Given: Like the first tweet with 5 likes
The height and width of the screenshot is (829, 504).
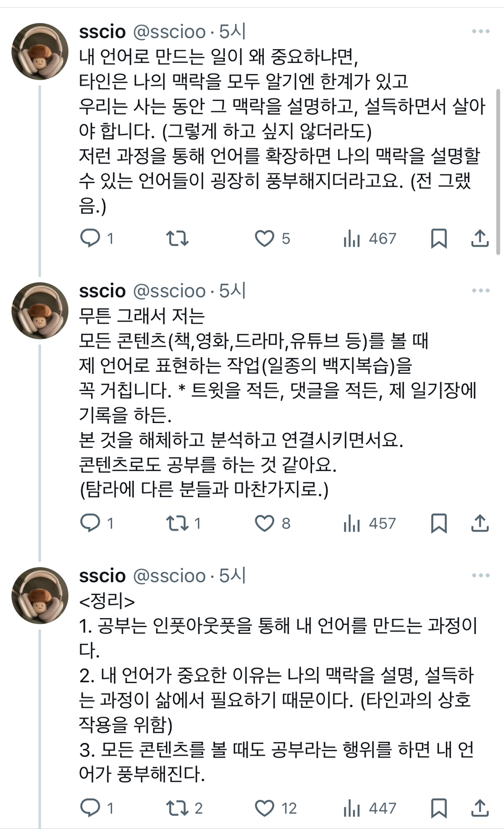Looking at the screenshot, I should click(264, 238).
